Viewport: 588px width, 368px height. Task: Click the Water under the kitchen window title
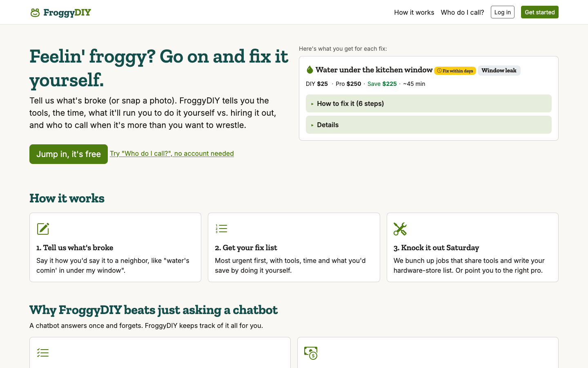click(x=374, y=70)
